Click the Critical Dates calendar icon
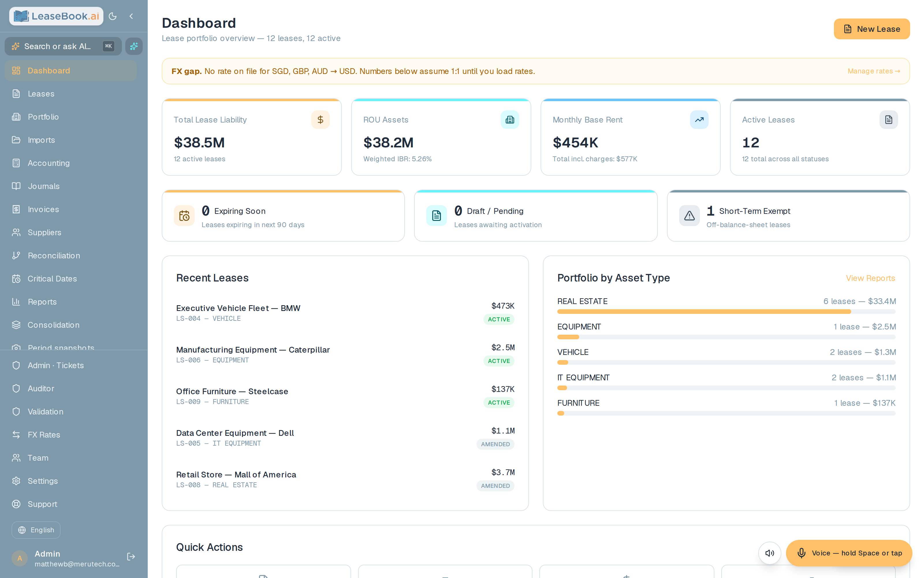The width and height of the screenshot is (924, 578). [16, 279]
